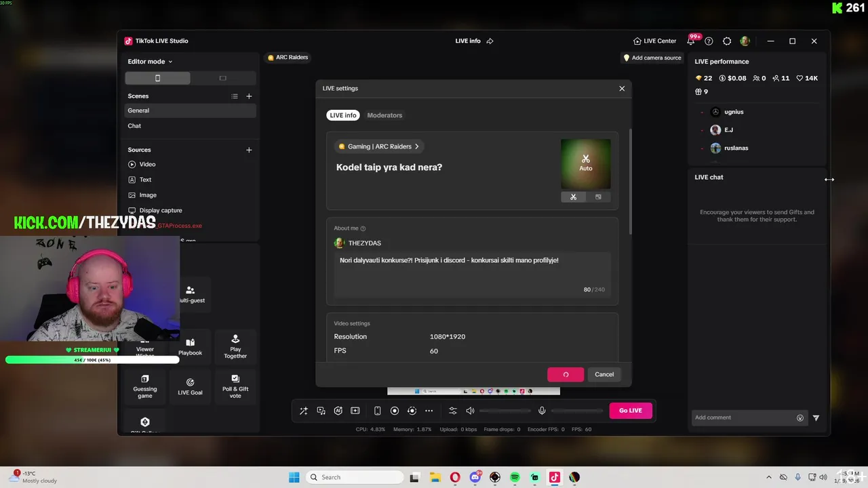Open the Gaming | ARC Raiders category selector
This screenshot has height=488, width=868.
[x=379, y=146]
